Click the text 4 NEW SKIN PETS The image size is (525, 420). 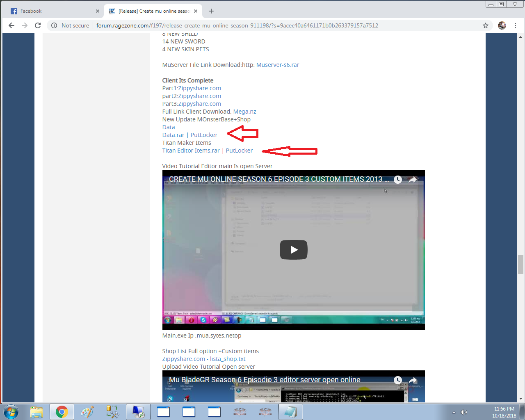[x=186, y=49]
